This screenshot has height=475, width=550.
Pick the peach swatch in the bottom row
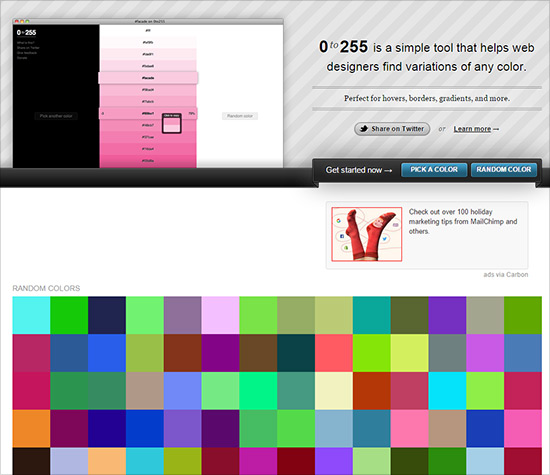point(107,461)
